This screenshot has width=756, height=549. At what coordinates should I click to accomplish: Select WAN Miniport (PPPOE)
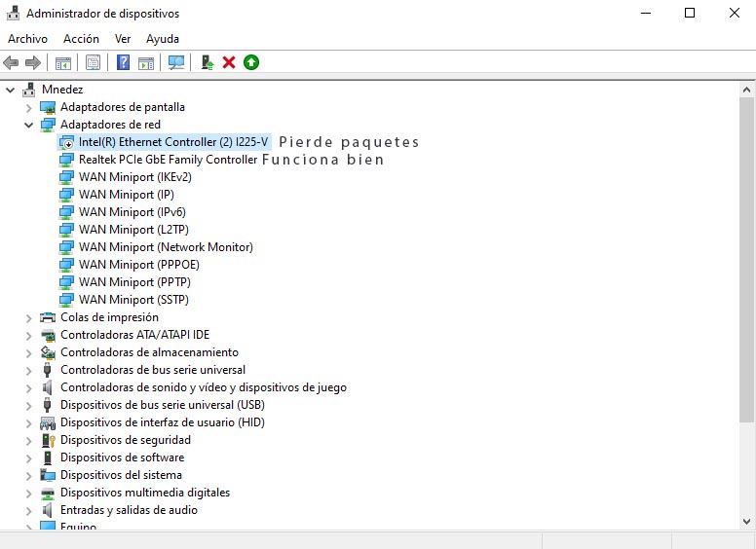click(139, 265)
